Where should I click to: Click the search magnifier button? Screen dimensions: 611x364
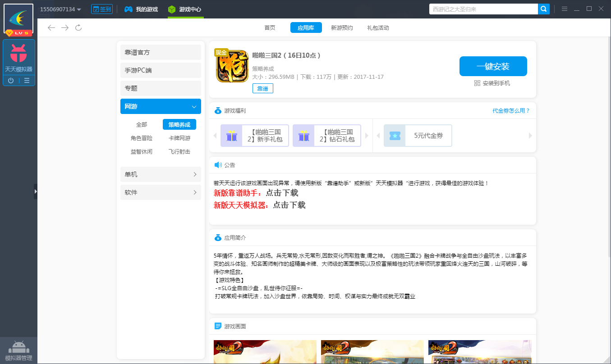tap(544, 9)
